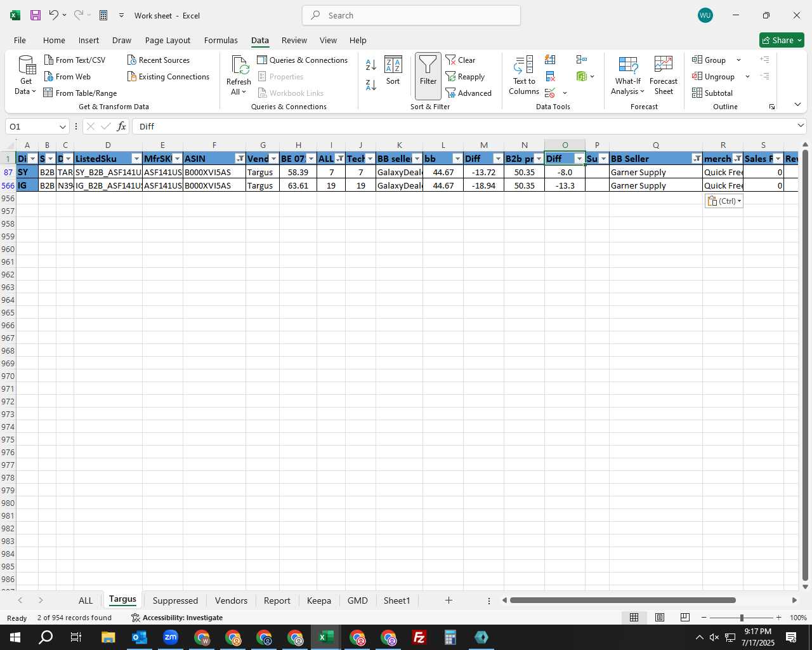Sort A to Z ascending
The image size is (812, 650).
(x=371, y=65)
